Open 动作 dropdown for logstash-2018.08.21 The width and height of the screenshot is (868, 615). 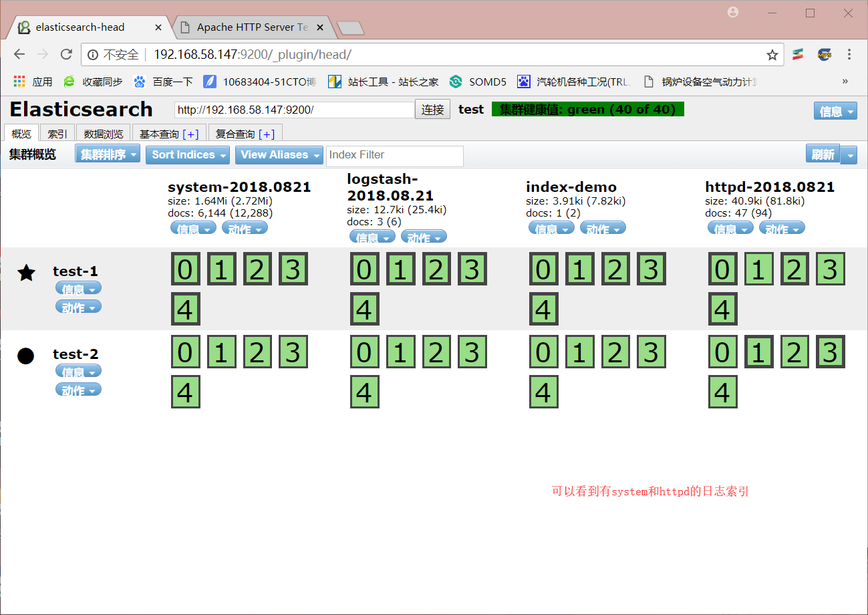click(424, 237)
